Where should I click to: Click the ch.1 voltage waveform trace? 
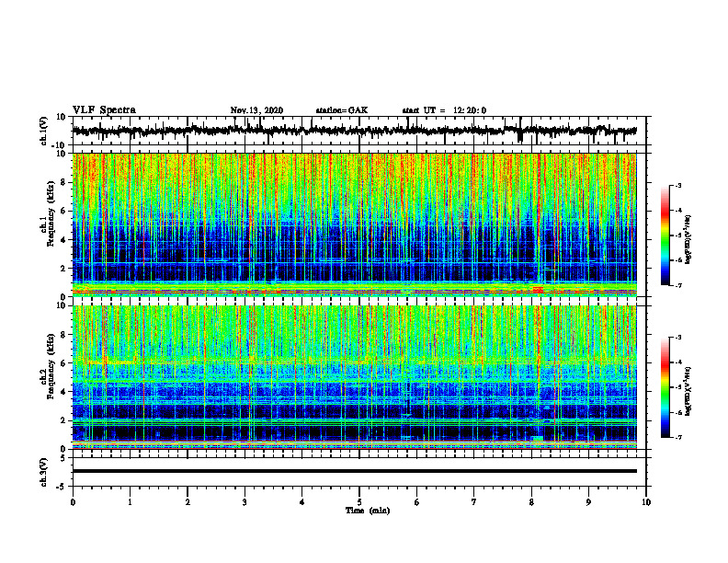tap(355, 131)
